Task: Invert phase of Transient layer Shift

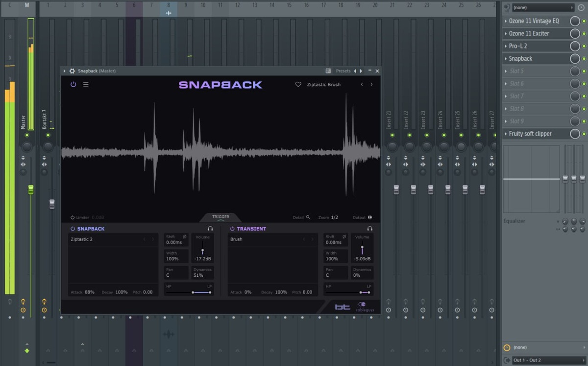Action: point(344,237)
